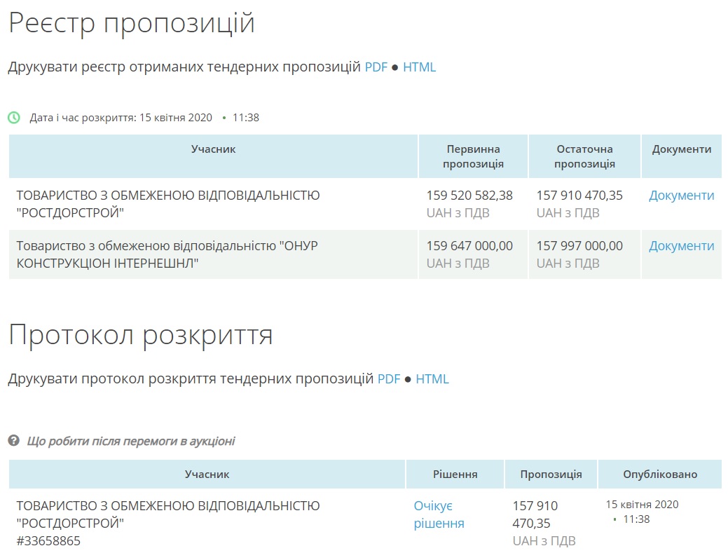Select the value 159 520 582,38
This screenshot has width=728, height=560.
pos(469,196)
